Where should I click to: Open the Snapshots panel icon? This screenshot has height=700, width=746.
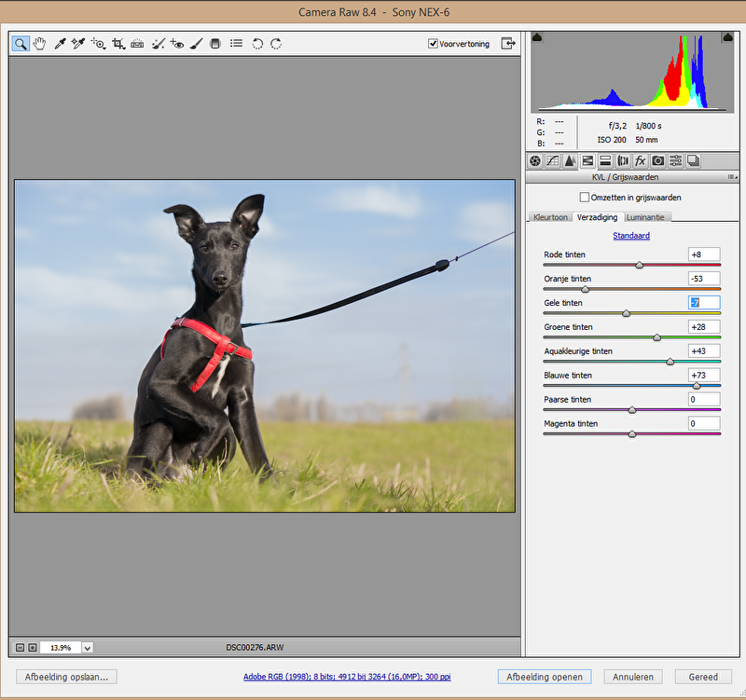[x=693, y=161]
